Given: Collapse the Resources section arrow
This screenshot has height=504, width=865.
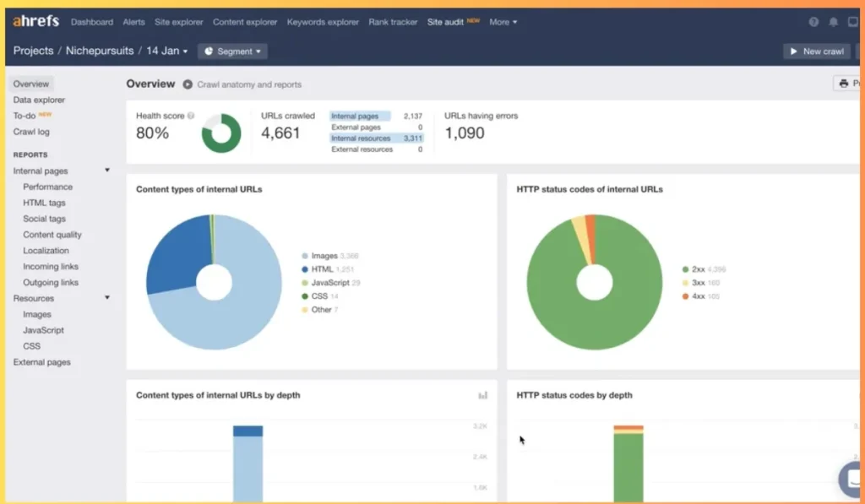Looking at the screenshot, I should [107, 298].
